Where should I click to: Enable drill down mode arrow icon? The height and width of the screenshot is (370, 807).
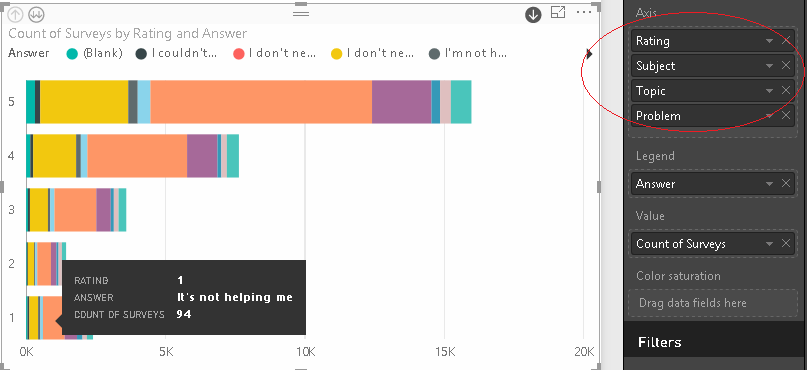pyautogui.click(x=533, y=15)
